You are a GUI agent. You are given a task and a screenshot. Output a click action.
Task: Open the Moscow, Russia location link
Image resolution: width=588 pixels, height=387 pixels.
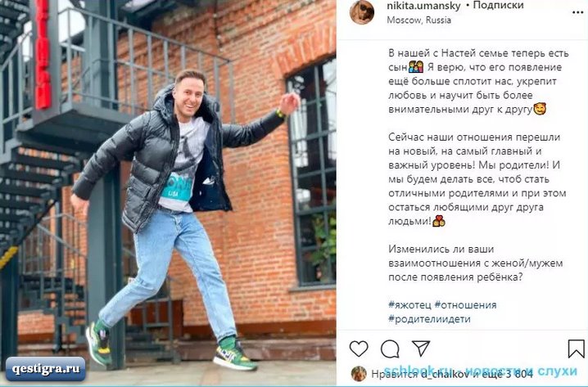[x=418, y=20]
